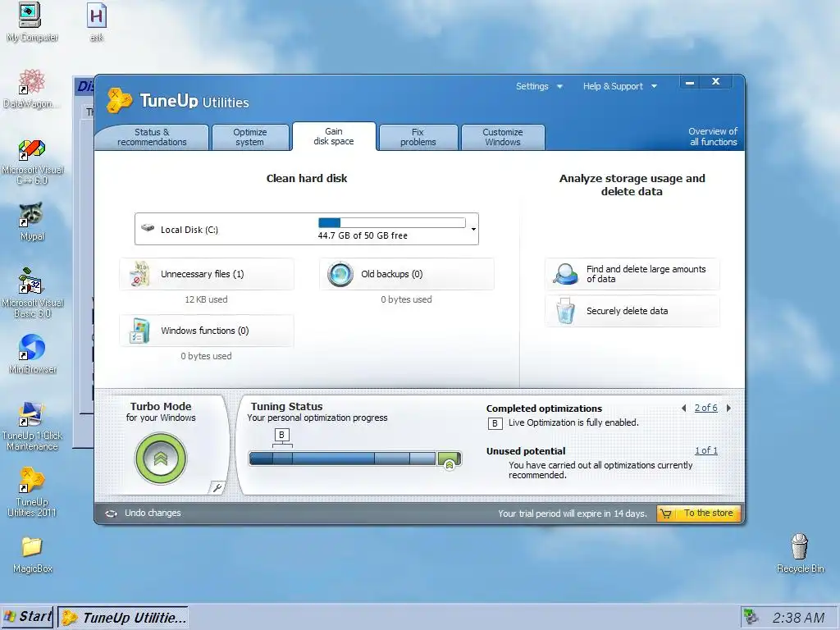
Task: Go to previous completed optimization
Action: [x=684, y=409]
